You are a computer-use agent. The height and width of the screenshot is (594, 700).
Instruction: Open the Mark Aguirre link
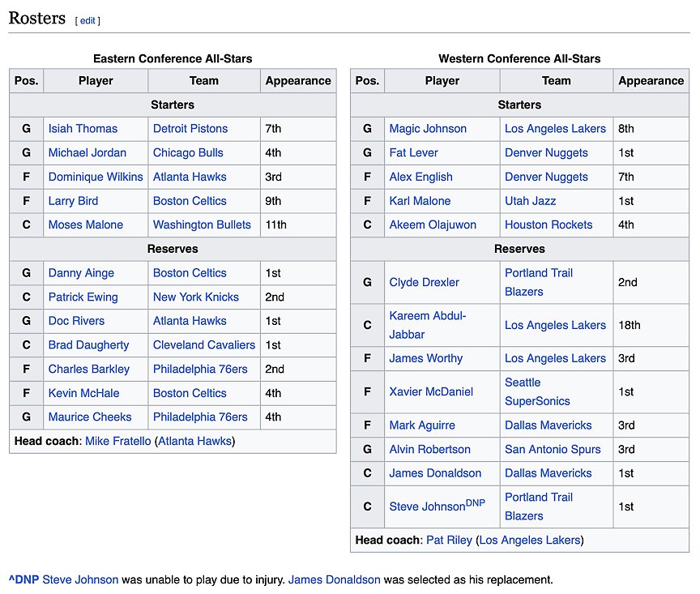coord(422,425)
